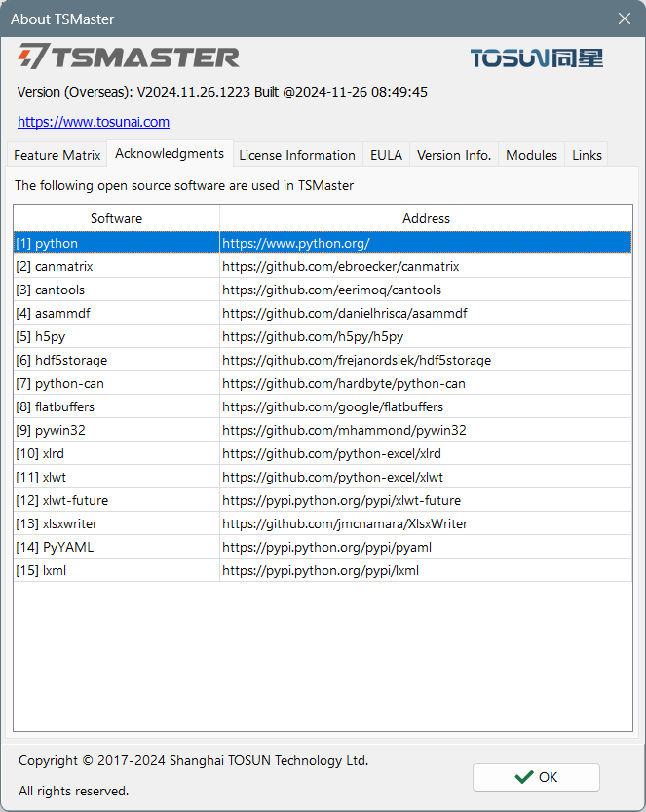646x812 pixels.
Task: Click the python-excel/xlrd address cell
Action: pyautogui.click(x=426, y=453)
